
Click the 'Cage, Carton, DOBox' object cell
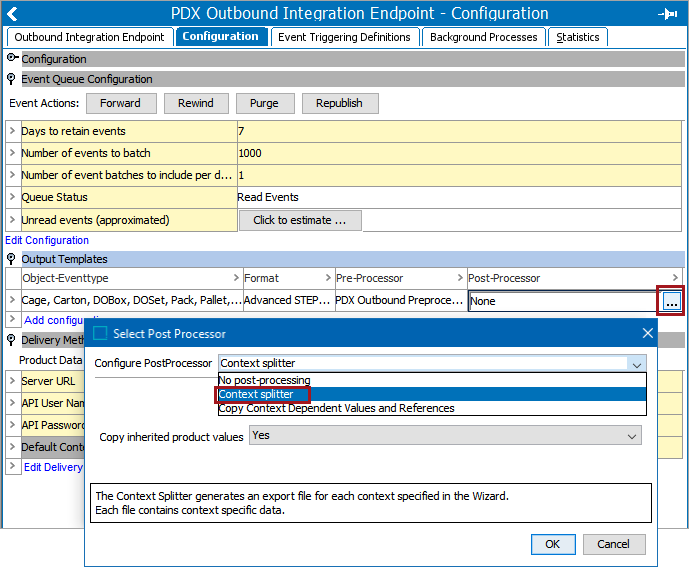[131, 300]
